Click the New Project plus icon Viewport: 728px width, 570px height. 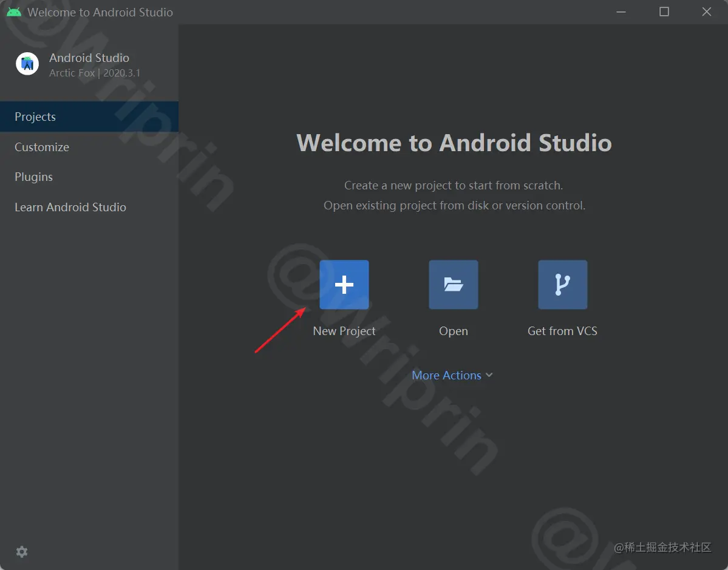344,284
